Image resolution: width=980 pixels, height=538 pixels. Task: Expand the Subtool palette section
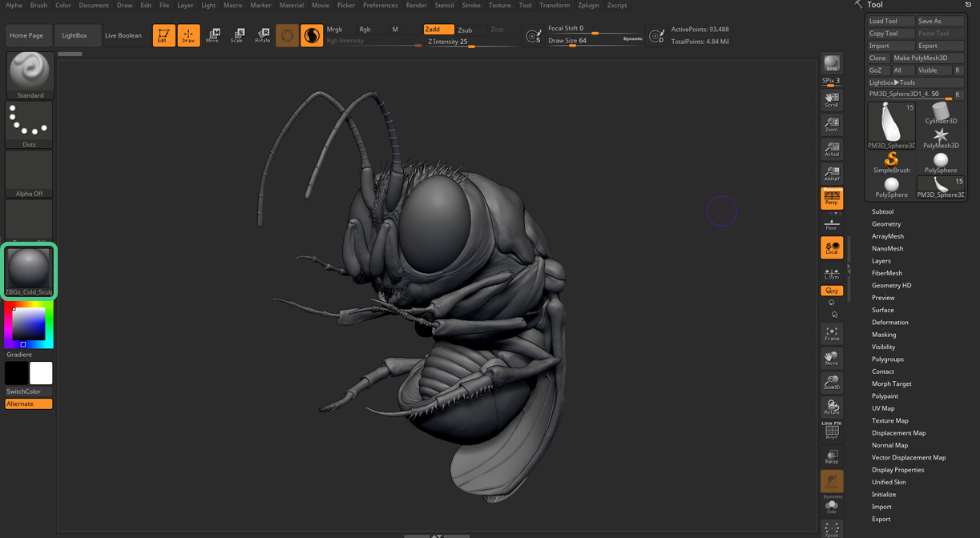[x=882, y=211]
